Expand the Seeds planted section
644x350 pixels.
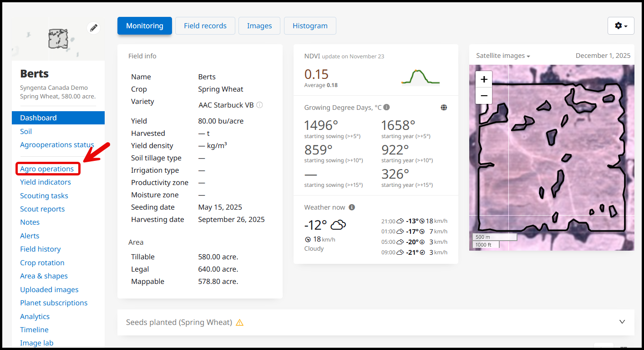coord(622,322)
